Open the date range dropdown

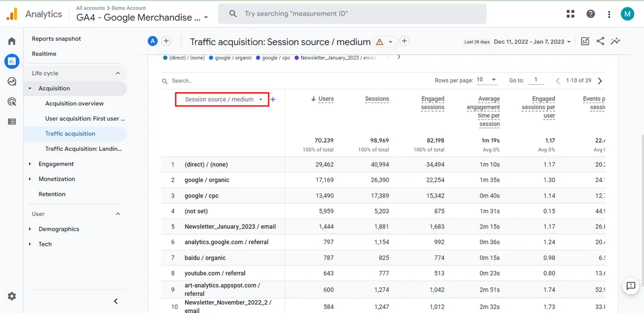(532, 41)
